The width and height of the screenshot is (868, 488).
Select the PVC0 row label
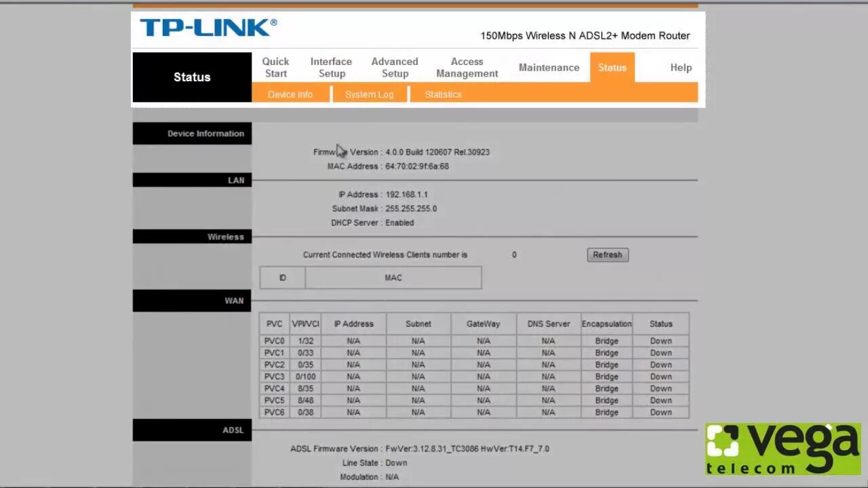tap(274, 341)
